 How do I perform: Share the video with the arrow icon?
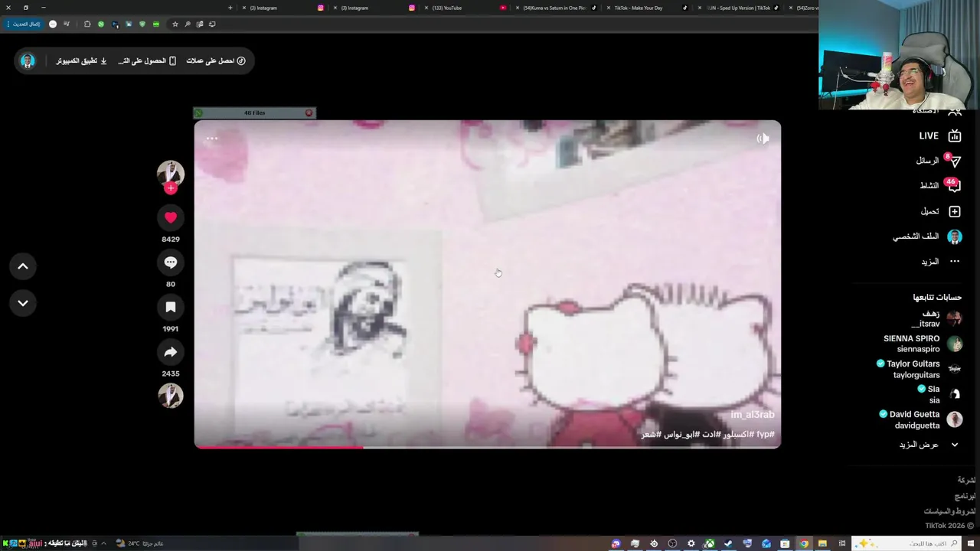[171, 352]
